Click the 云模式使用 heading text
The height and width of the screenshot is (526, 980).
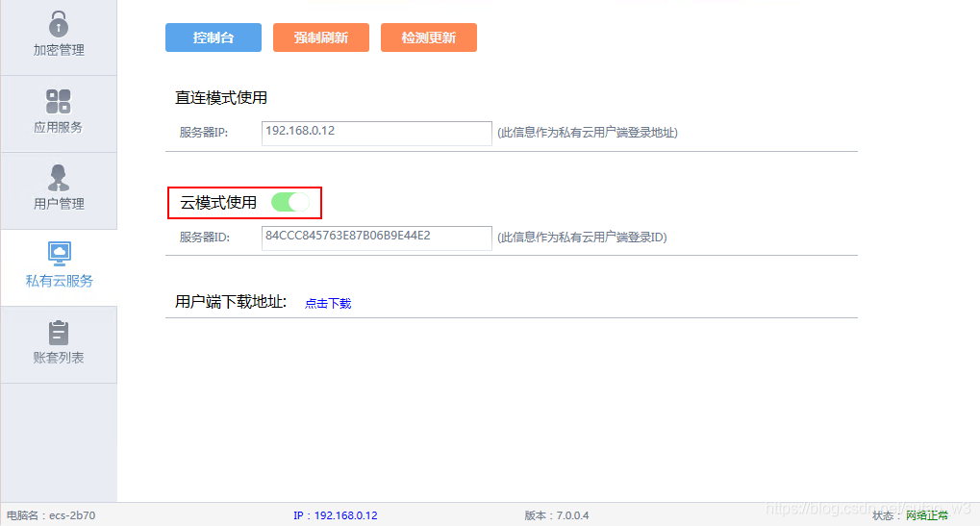click(218, 202)
